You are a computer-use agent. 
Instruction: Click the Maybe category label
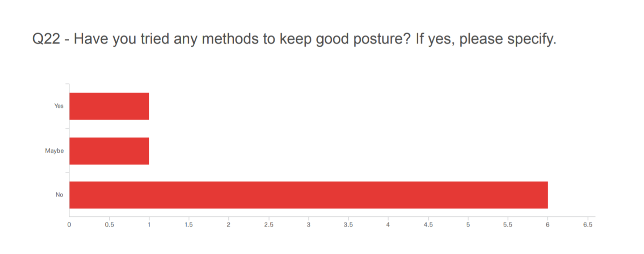pyautogui.click(x=54, y=151)
